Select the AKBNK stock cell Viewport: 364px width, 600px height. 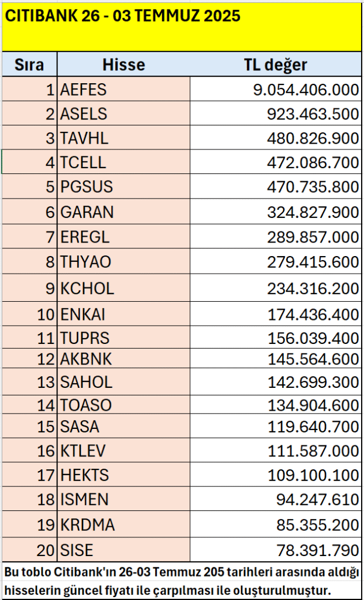(x=123, y=358)
